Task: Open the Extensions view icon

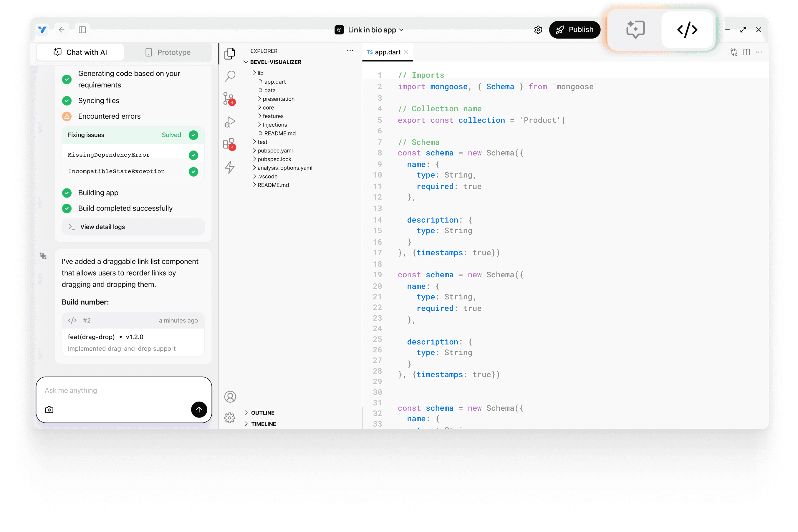Action: point(229,144)
